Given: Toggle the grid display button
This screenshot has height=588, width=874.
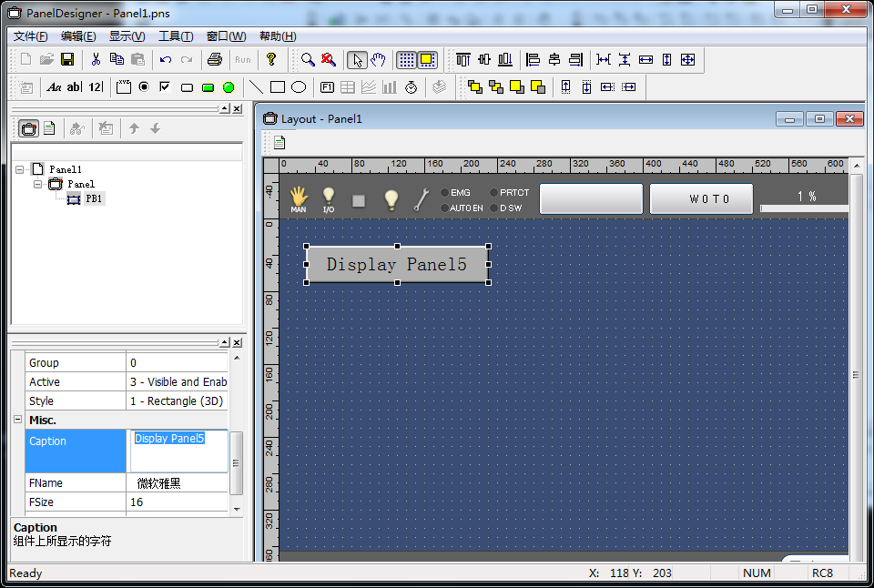Looking at the screenshot, I should pyautogui.click(x=406, y=60).
